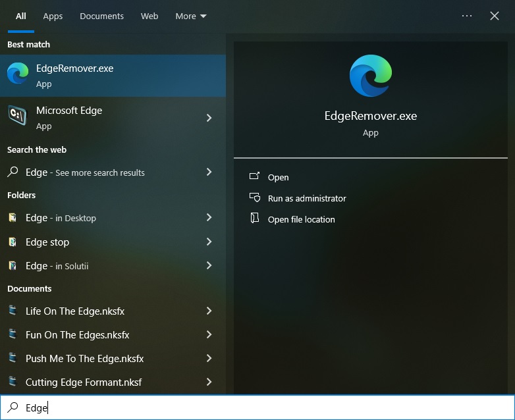Click the Edge stop folder icon

[x=13, y=242]
